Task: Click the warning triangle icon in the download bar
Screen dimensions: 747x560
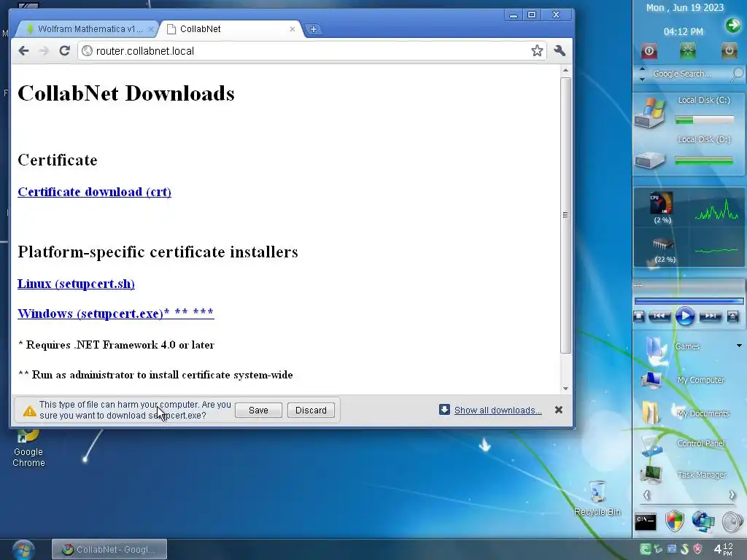Action: [29, 411]
